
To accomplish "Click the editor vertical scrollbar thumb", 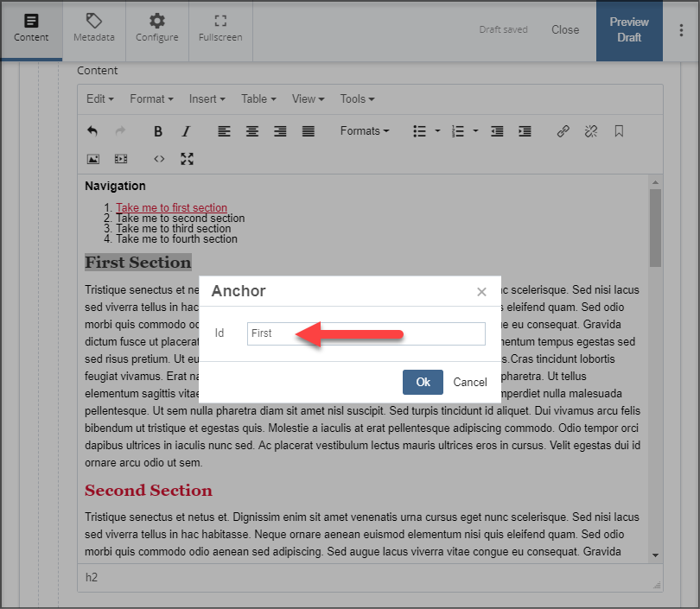I will pyautogui.click(x=655, y=228).
